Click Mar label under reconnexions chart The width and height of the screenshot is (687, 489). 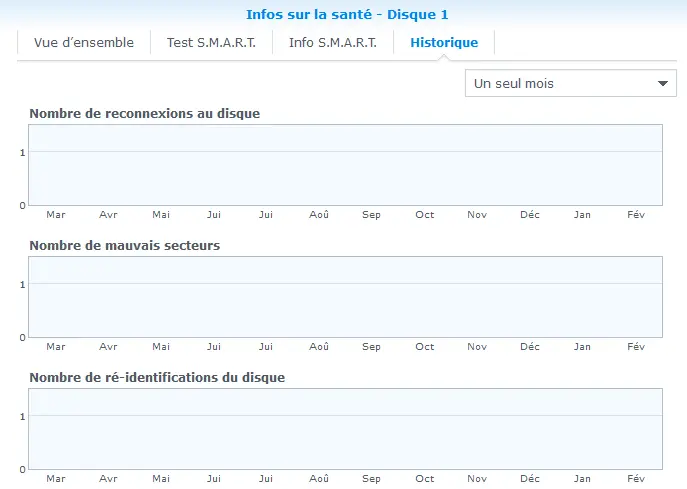click(56, 215)
